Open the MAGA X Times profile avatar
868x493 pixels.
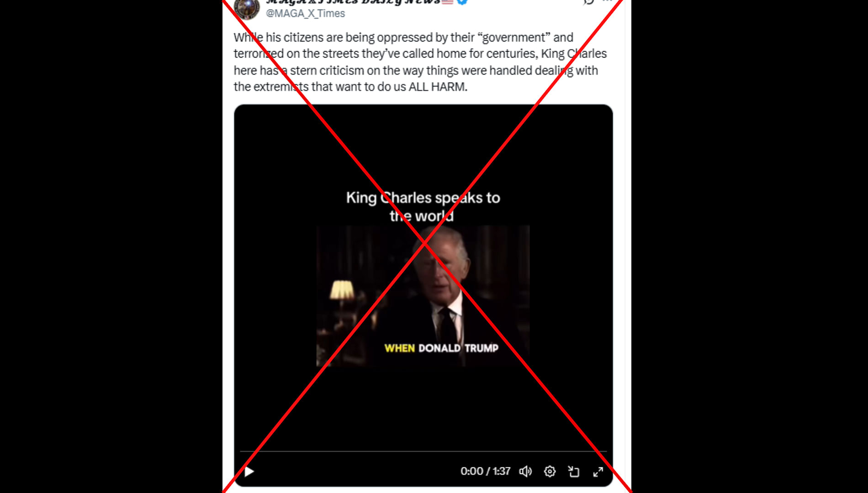[247, 8]
